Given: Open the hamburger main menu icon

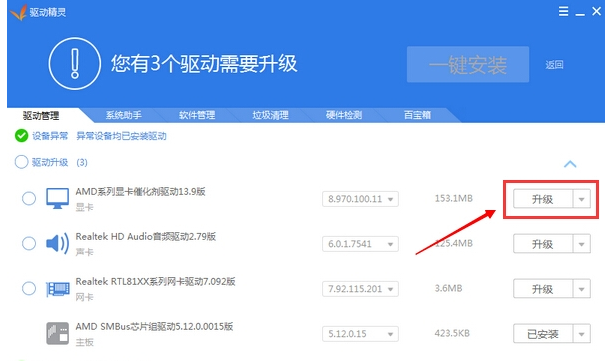Looking at the screenshot, I should pos(563,11).
